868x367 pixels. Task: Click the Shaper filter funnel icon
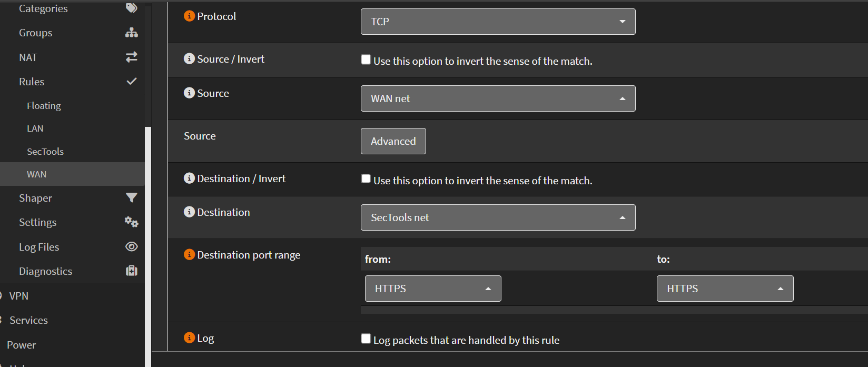pyautogui.click(x=132, y=198)
